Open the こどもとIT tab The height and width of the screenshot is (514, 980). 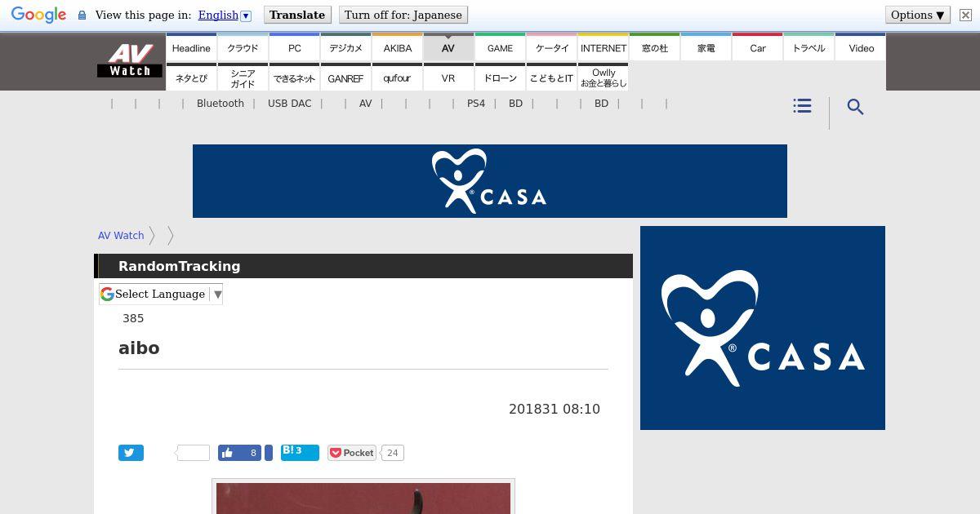[551, 78]
